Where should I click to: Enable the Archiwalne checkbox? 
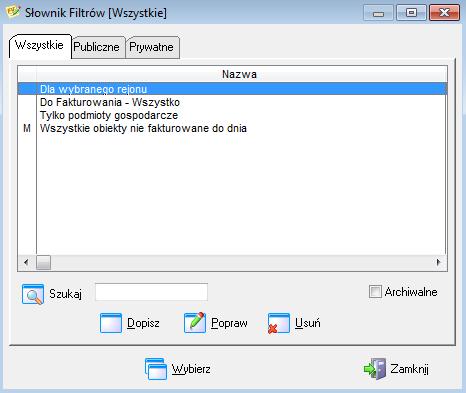(375, 292)
